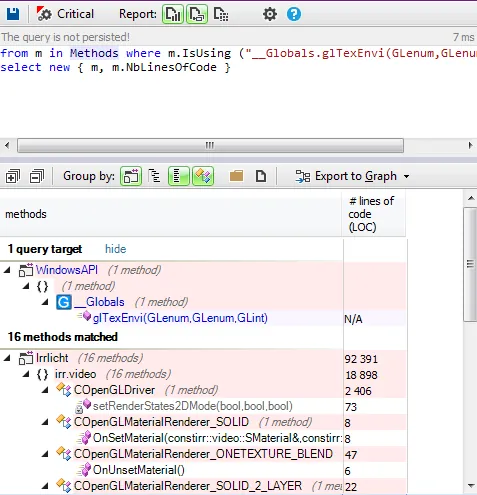Click the third Report list icon
The width and height of the screenshot is (477, 495).
click(221, 14)
